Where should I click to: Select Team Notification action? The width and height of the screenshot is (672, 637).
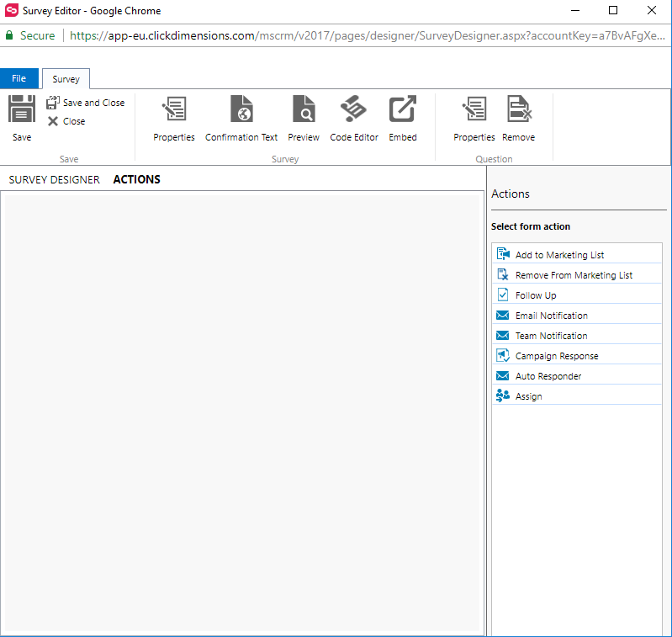[x=577, y=335]
